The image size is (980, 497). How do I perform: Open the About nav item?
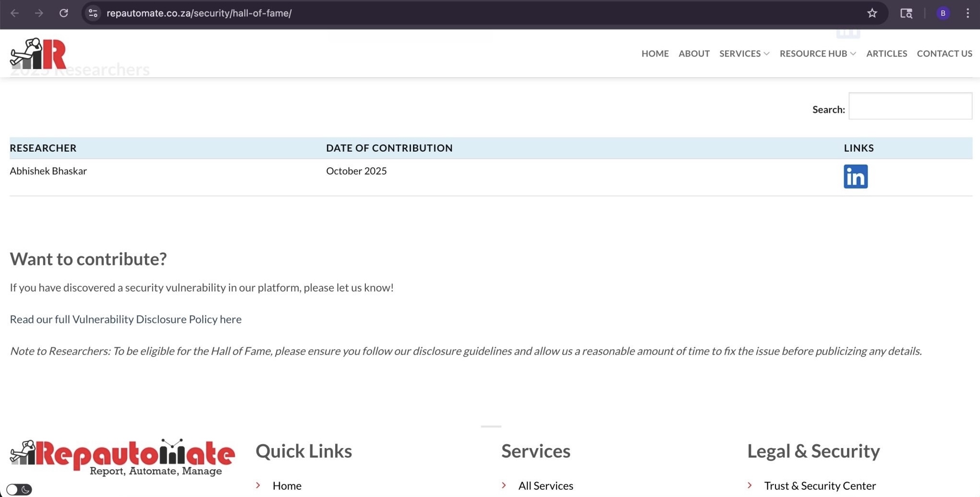pos(694,53)
